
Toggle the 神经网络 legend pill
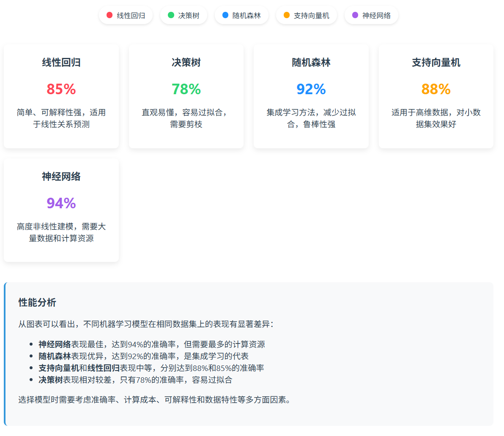click(x=371, y=15)
